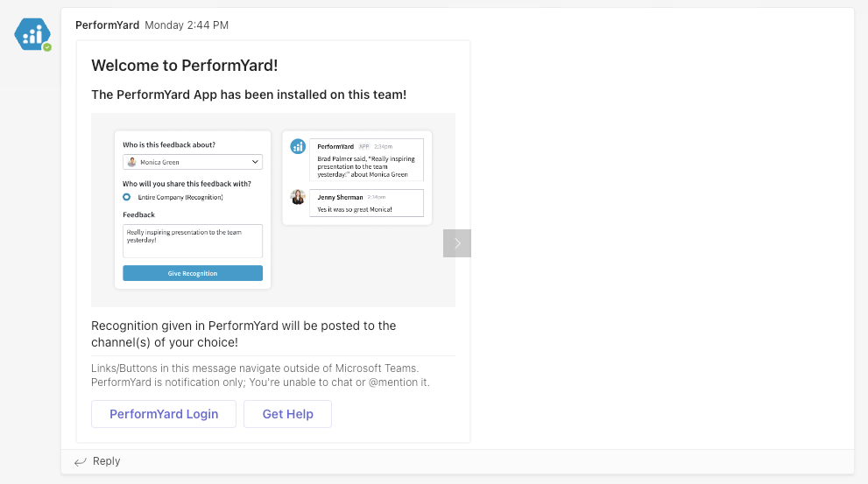This screenshot has height=484, width=868.
Task: Click the PerformYard sender name
Action: (x=108, y=25)
